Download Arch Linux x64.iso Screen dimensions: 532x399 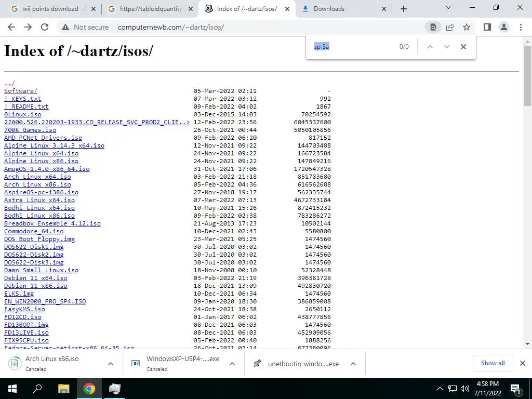37,177
